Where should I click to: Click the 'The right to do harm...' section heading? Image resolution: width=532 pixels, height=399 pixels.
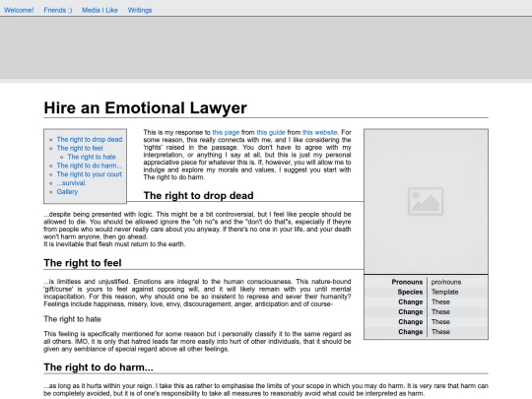tap(99, 367)
